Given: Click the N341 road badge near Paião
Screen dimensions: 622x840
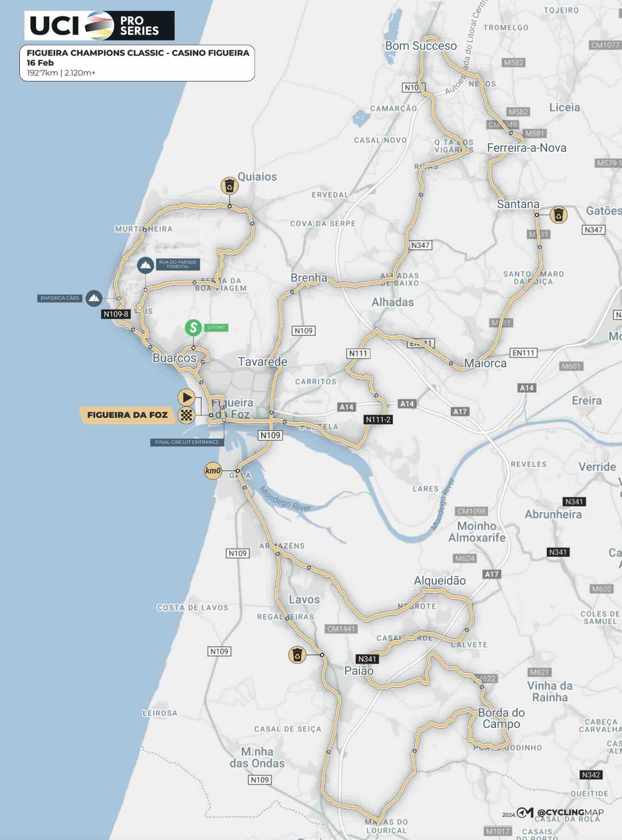Looking at the screenshot, I should (x=367, y=659).
